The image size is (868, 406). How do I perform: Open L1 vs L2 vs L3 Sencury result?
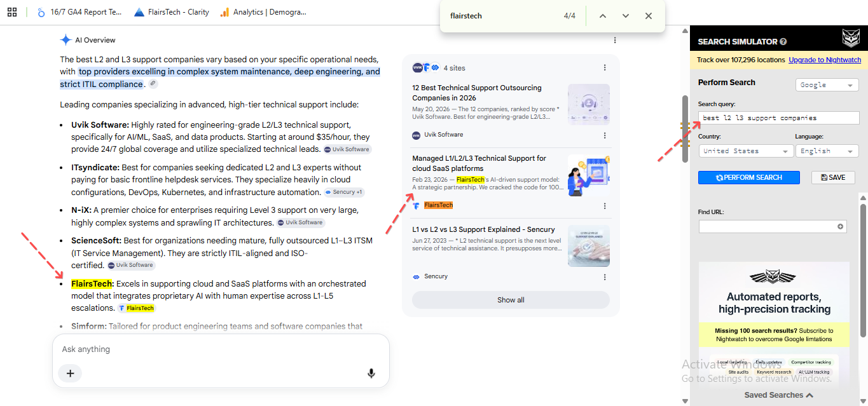(483, 229)
